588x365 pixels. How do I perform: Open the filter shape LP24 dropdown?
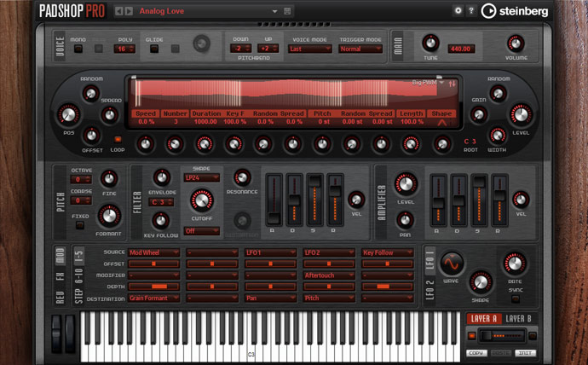click(x=202, y=178)
